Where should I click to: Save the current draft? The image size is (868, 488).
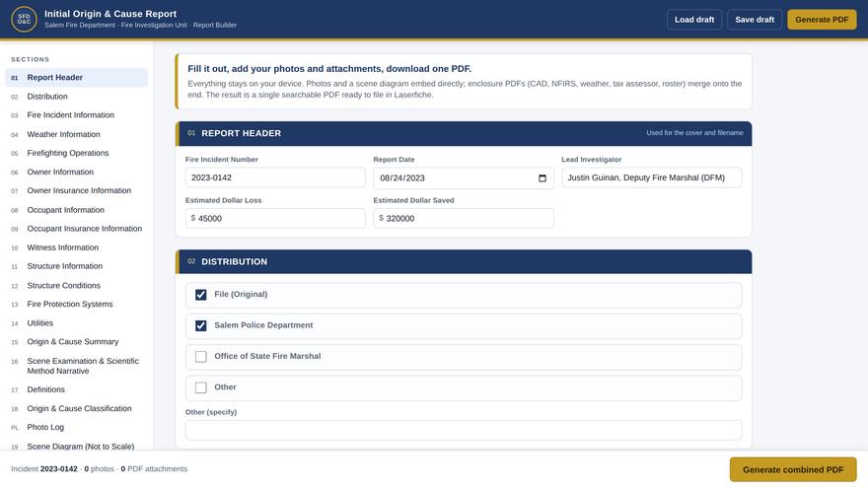point(755,20)
